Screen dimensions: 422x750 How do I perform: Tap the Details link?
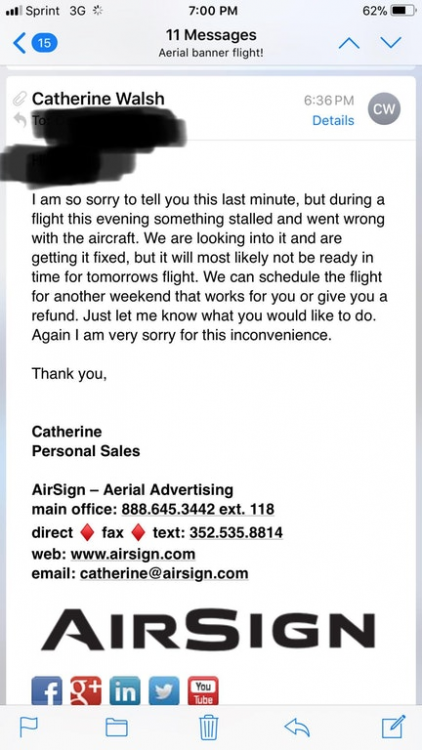333,121
